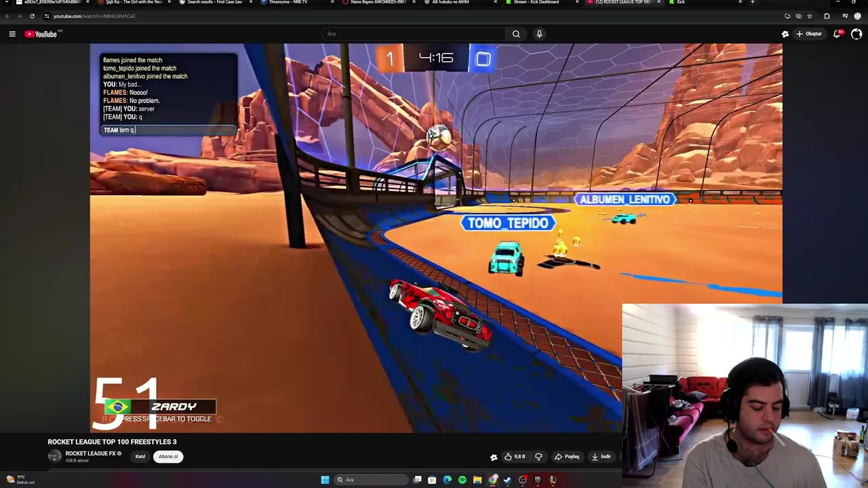The height and width of the screenshot is (488, 868).
Task: Open the YouTube notifications bell
Action: [838, 34]
